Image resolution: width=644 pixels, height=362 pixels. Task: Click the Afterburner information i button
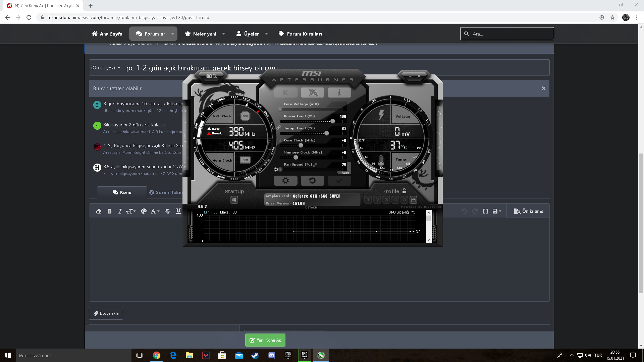tap(339, 93)
